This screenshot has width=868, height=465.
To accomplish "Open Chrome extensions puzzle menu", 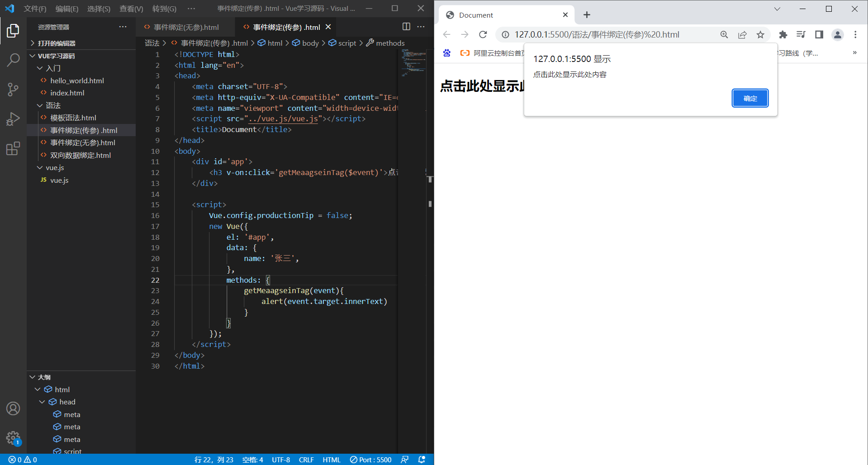I will click(x=783, y=34).
